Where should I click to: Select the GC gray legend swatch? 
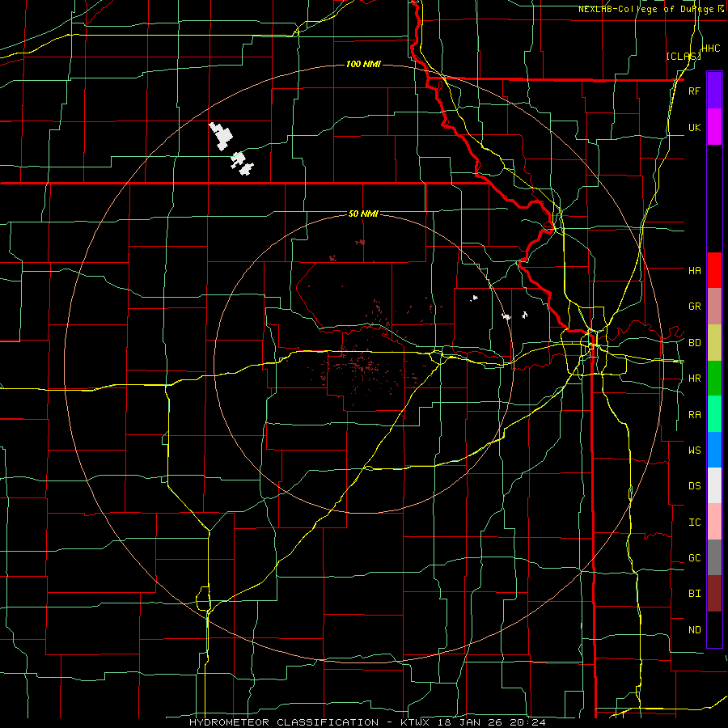click(714, 557)
